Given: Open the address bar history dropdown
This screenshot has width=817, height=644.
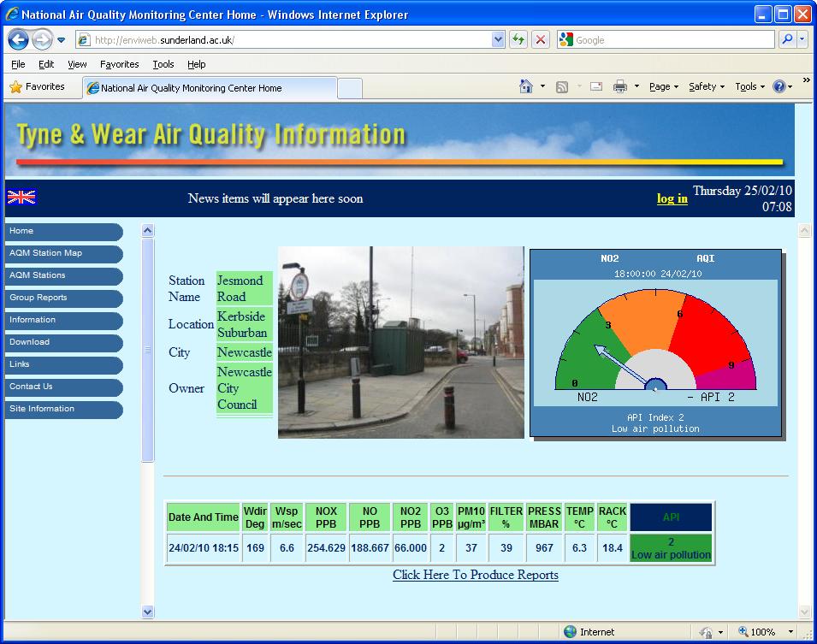Looking at the screenshot, I should pyautogui.click(x=497, y=39).
